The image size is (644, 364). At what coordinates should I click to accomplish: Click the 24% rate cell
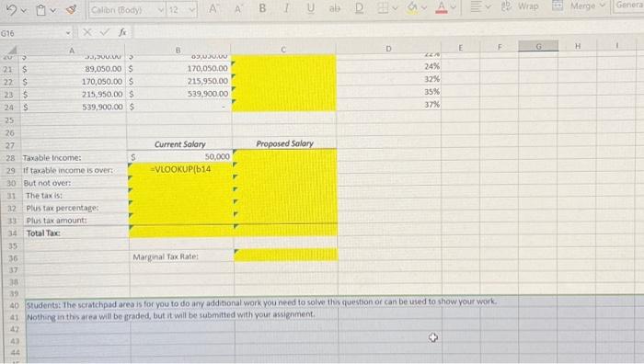(x=389, y=66)
